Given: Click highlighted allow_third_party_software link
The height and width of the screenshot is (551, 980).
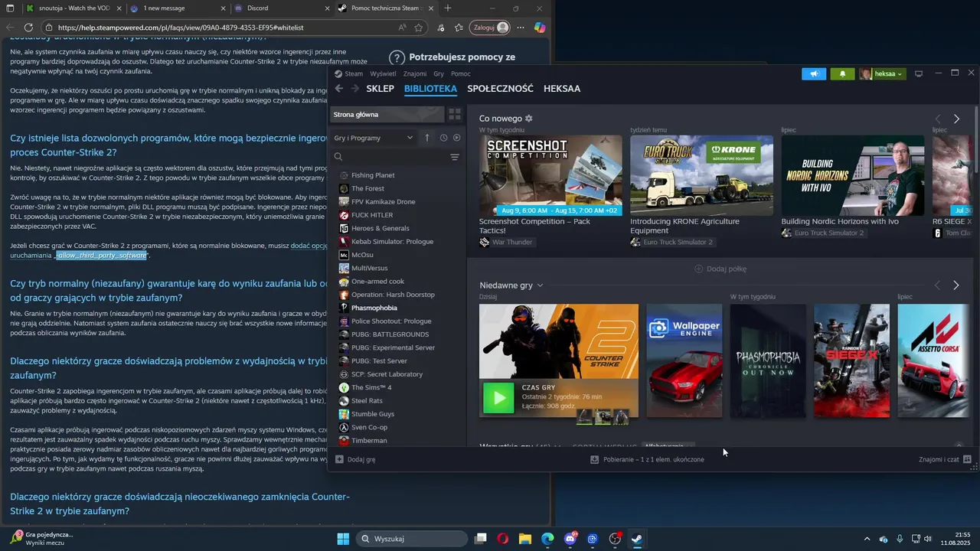Looking at the screenshot, I should click(x=102, y=255).
